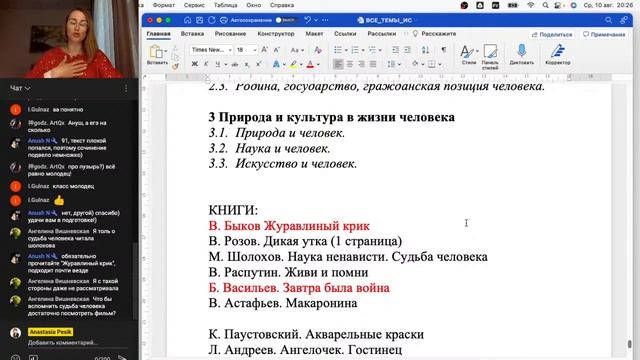Toggle underline (Ч) formatting
Image resolution: width=640 pixels, height=360 pixels.
click(218, 64)
